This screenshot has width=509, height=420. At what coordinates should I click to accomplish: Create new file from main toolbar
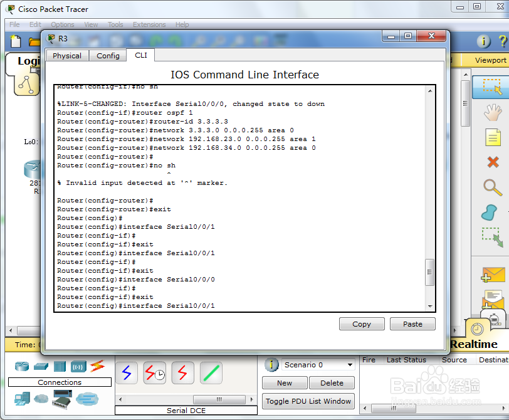click(x=16, y=41)
